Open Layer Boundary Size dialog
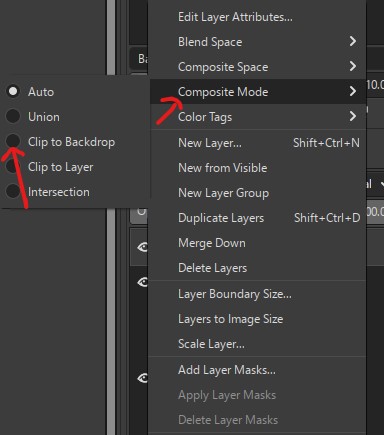 click(257, 294)
